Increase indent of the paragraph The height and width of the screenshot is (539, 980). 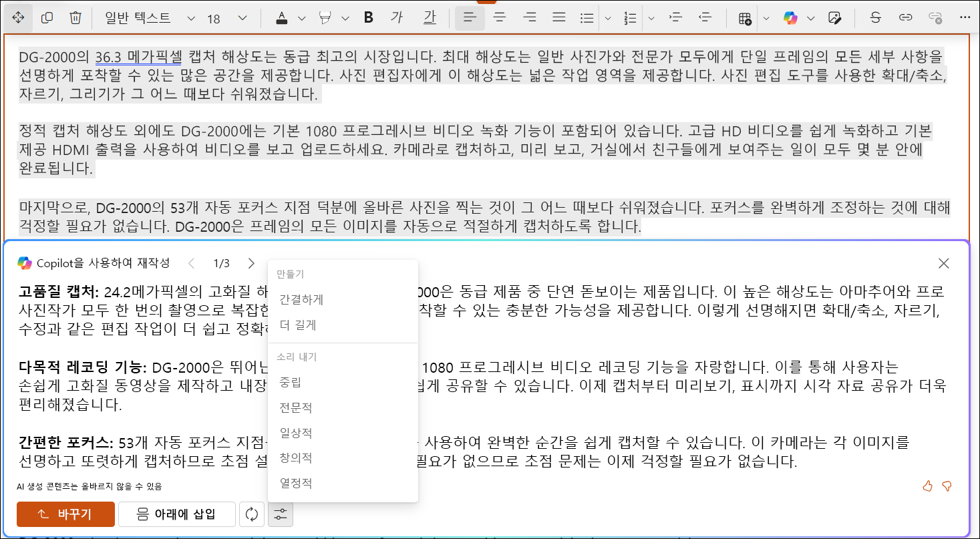[675, 18]
